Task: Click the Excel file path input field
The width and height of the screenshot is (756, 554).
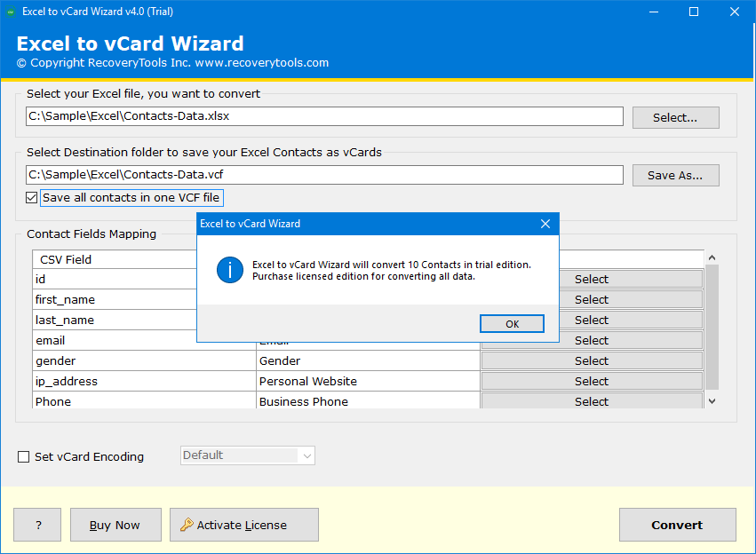Action: (x=324, y=116)
